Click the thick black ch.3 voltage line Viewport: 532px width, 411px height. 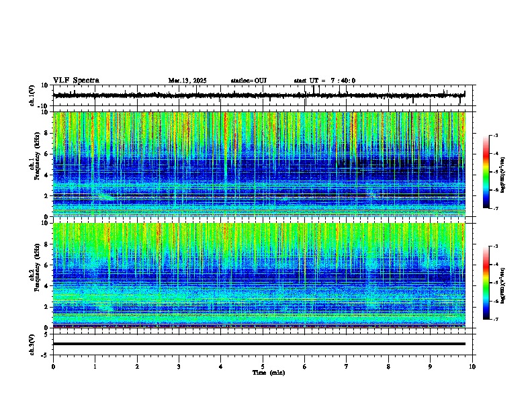click(x=259, y=344)
